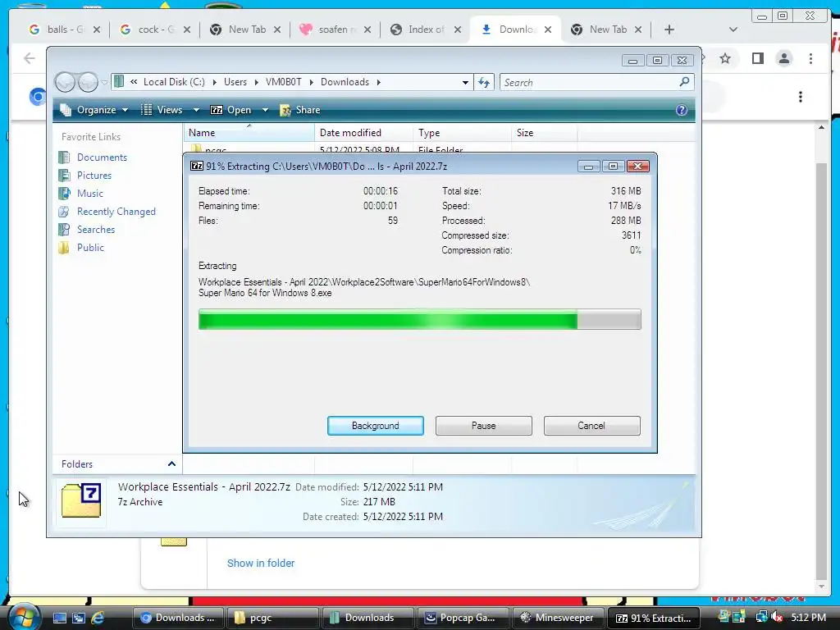Open Chrome tab search chevron
The height and width of the screenshot is (630, 840).
733,30
